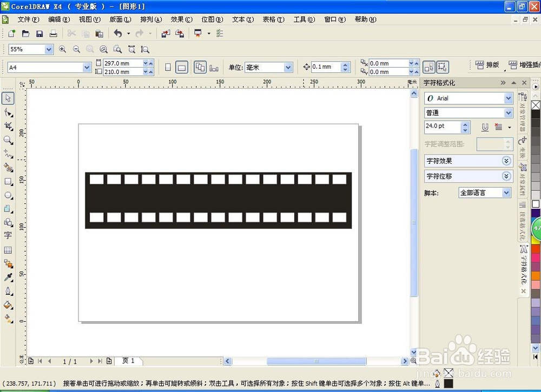The width and height of the screenshot is (541, 392).
Task: Select the Zoom tool in toolbox
Action: click(8, 140)
